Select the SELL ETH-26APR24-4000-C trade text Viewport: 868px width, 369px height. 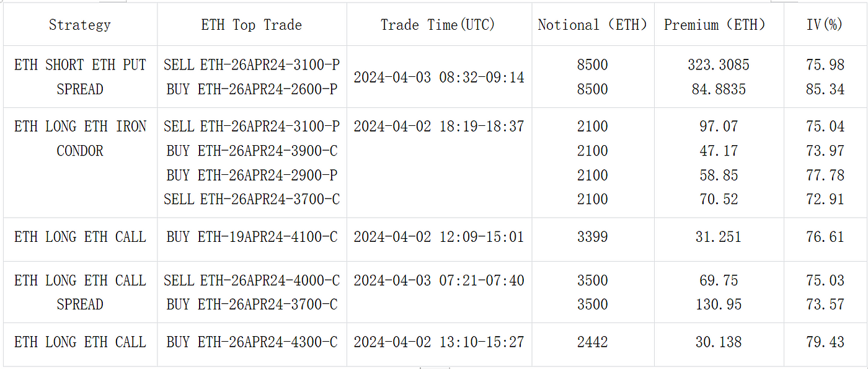pyautogui.click(x=252, y=280)
